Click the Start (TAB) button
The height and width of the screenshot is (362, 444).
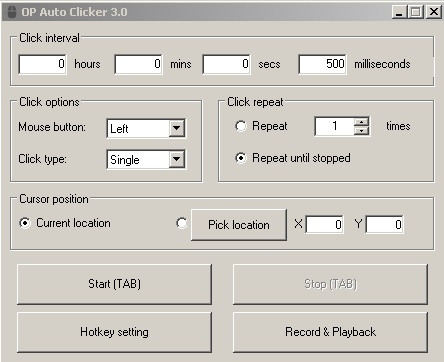(114, 284)
